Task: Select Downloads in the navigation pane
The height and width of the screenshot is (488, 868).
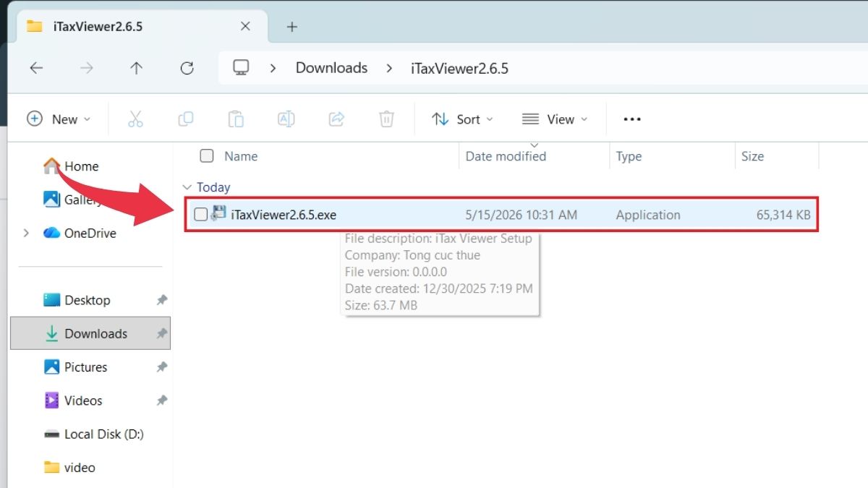Action: click(90, 333)
